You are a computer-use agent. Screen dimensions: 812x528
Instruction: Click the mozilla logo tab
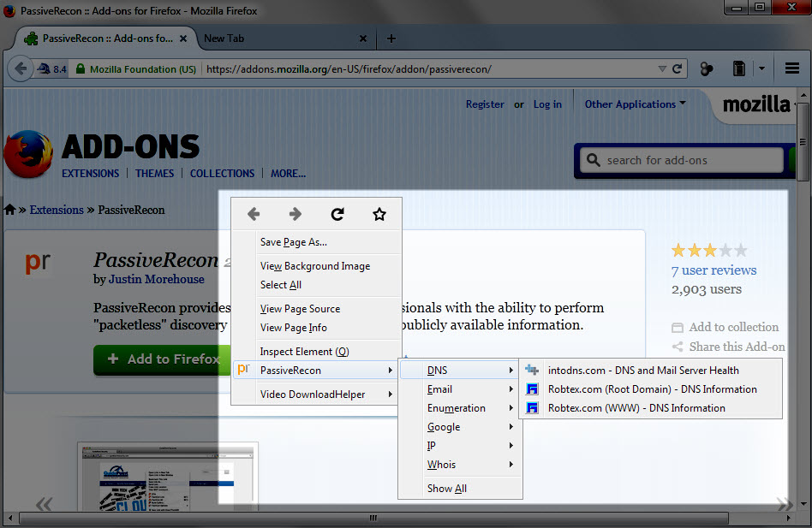coord(757,105)
